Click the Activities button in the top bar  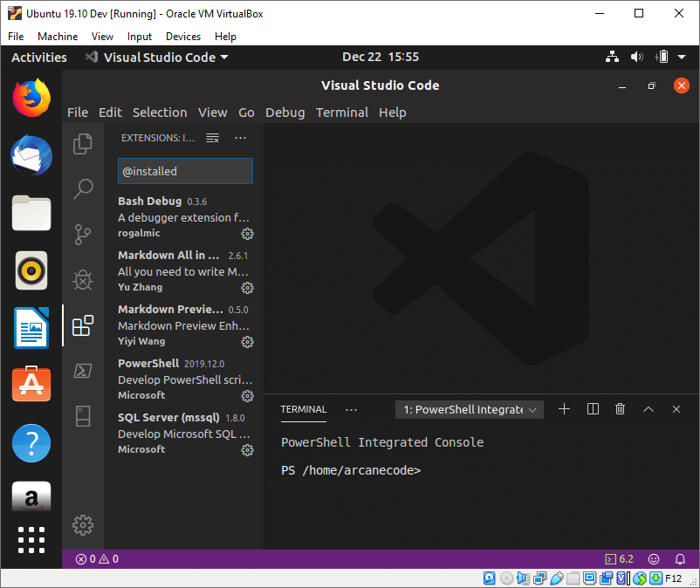[x=39, y=57]
